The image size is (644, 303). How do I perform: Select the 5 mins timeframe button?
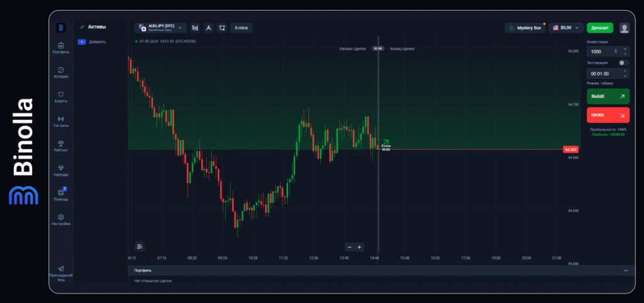(x=241, y=28)
